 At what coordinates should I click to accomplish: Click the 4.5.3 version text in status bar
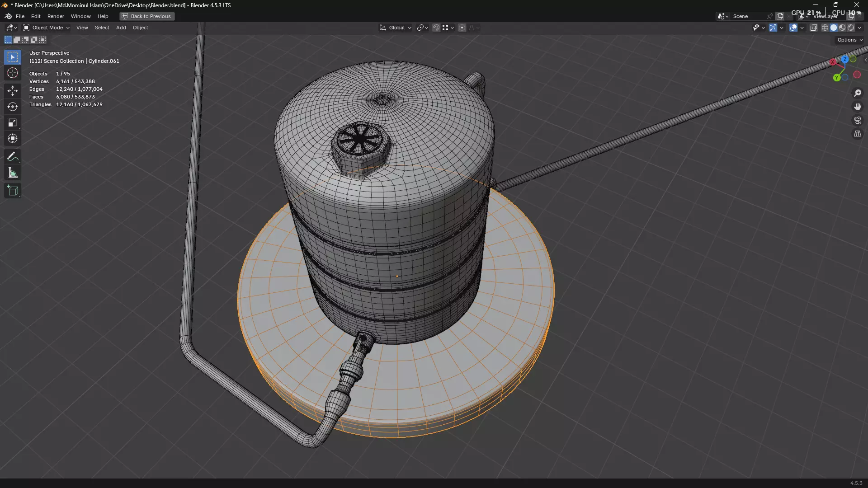coord(856,483)
